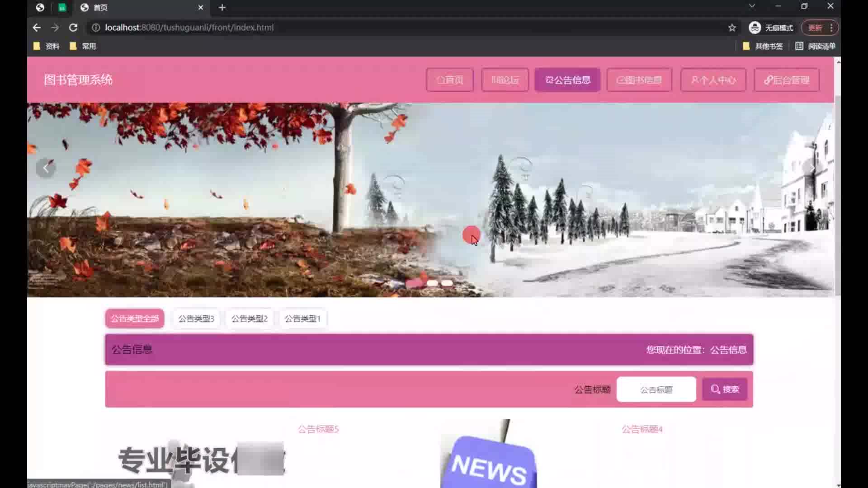
Task: Open announcement 公告标题4
Action: click(642, 429)
